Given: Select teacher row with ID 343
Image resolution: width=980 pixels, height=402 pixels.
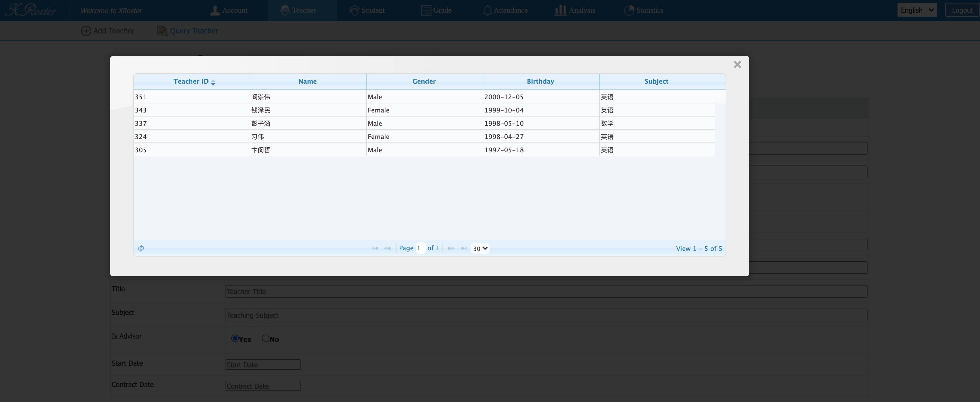Looking at the screenshot, I should (x=424, y=110).
